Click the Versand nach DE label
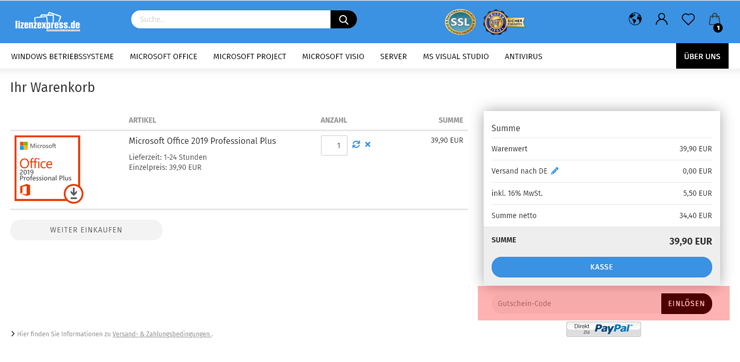Screen dimensions: 740x362 coord(519,171)
